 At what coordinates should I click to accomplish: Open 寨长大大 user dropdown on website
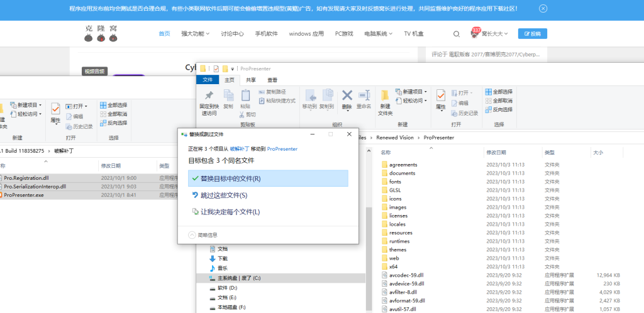495,34
